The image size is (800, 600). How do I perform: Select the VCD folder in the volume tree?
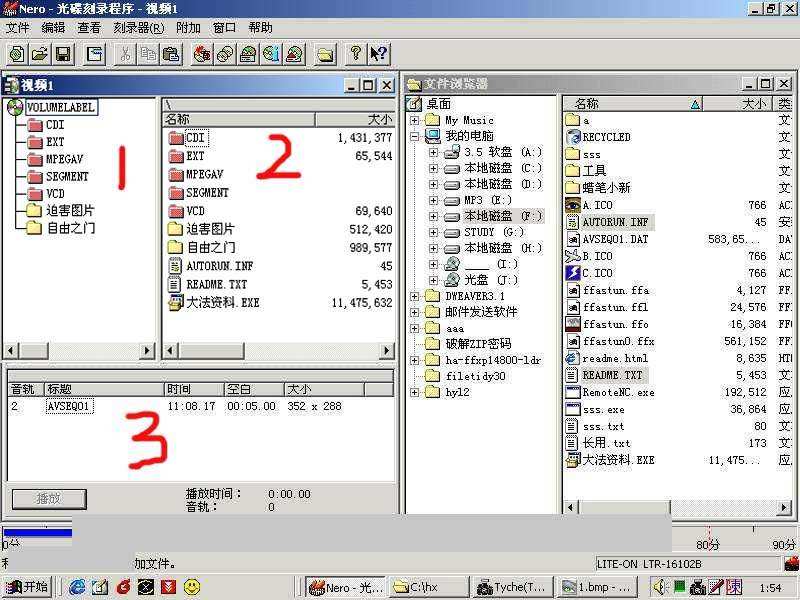point(55,194)
